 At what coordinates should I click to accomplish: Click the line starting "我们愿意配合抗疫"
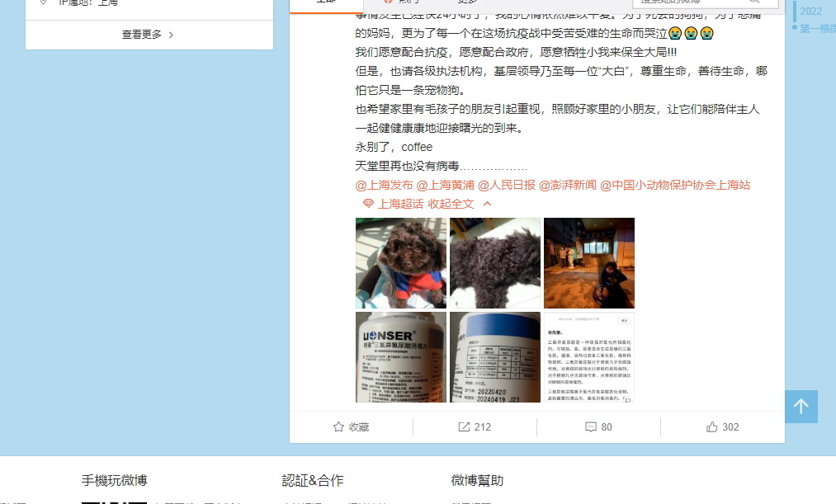[516, 52]
